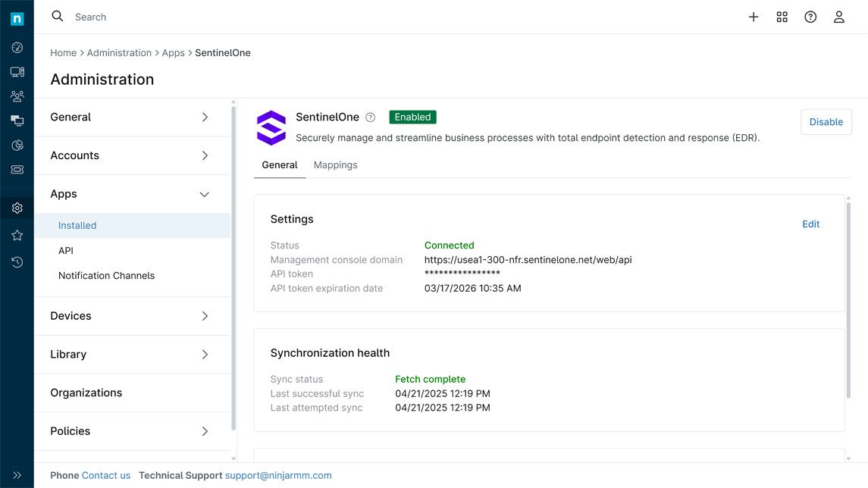Expand the left sidebar with the double-chevron
This screenshot has width=868, height=488.
[x=17, y=475]
